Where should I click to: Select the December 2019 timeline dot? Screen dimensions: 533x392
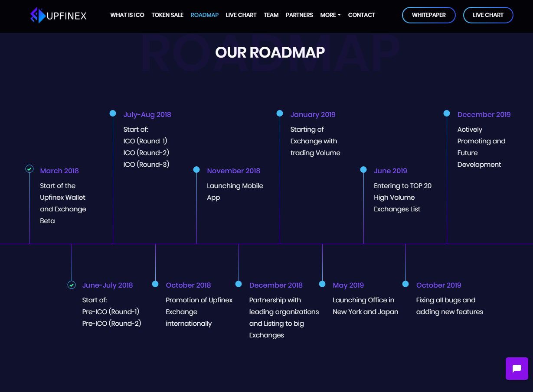tap(447, 113)
